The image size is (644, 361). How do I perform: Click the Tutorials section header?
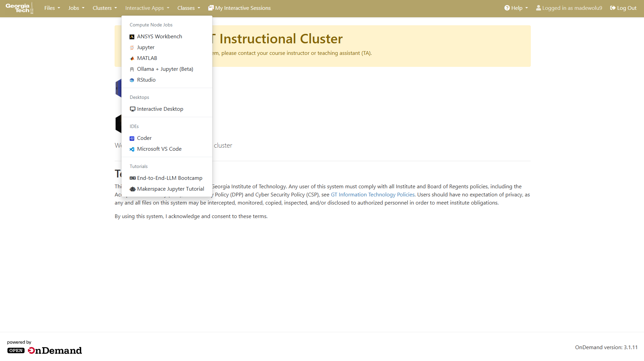[139, 167]
